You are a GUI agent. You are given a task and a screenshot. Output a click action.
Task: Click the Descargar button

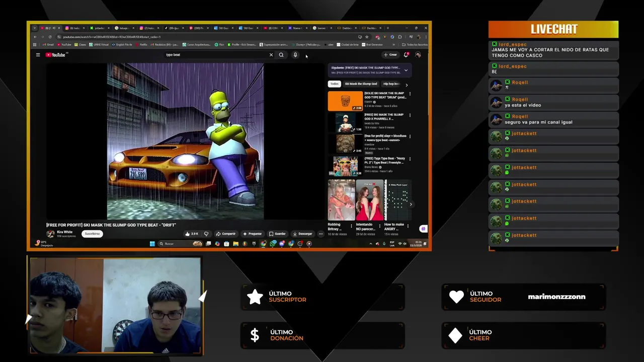tap(302, 234)
